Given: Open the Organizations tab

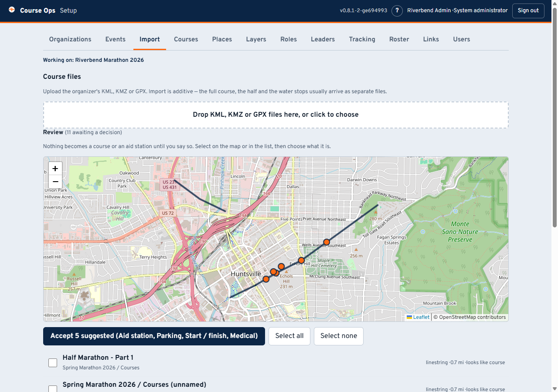Looking at the screenshot, I should (x=70, y=39).
